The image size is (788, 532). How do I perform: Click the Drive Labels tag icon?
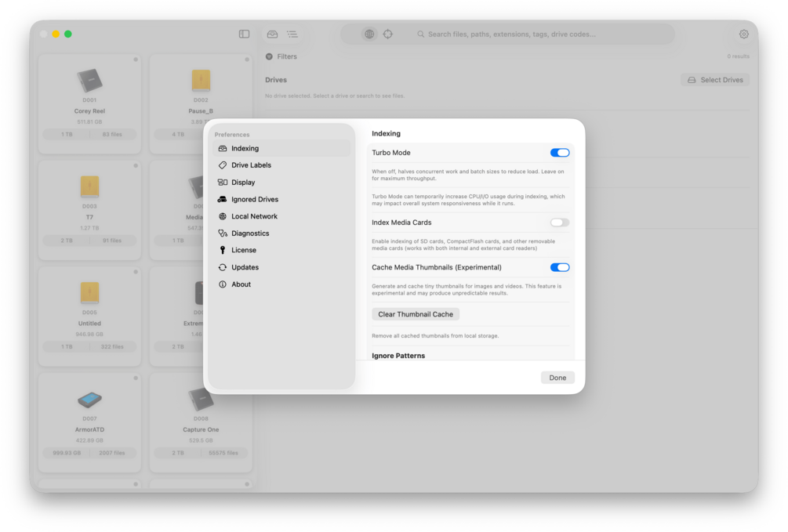tap(222, 165)
